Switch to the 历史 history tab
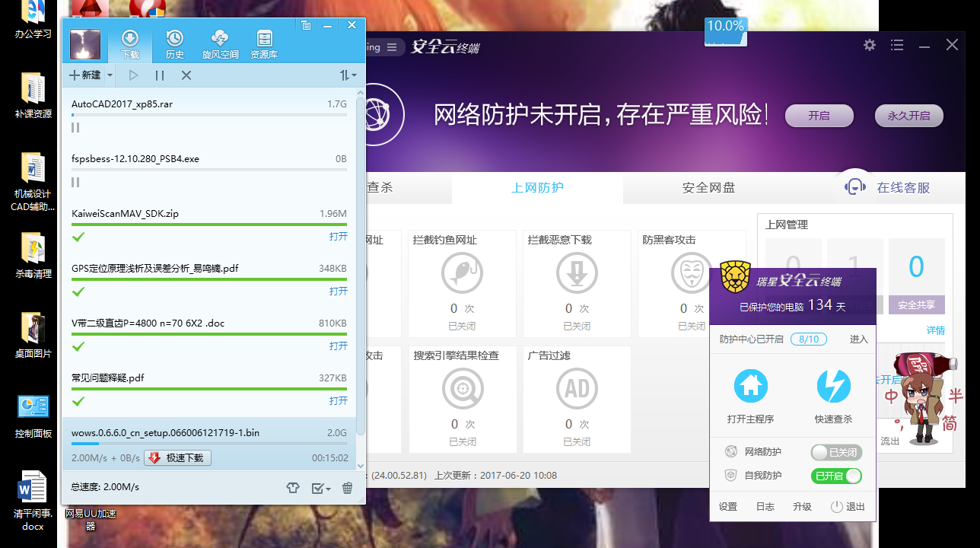This screenshot has width=980, height=548. tap(174, 45)
